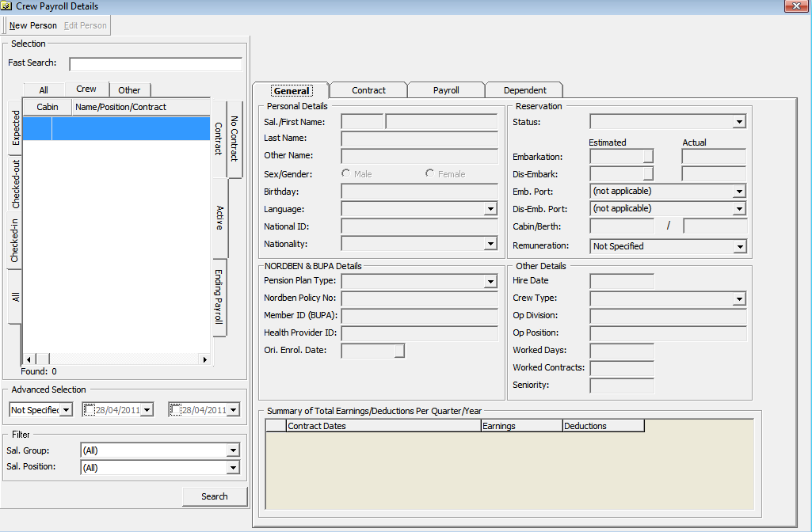The width and height of the screenshot is (812, 532).
Task: Open the estimated Dis-Embark date picker button
Action: click(x=648, y=174)
